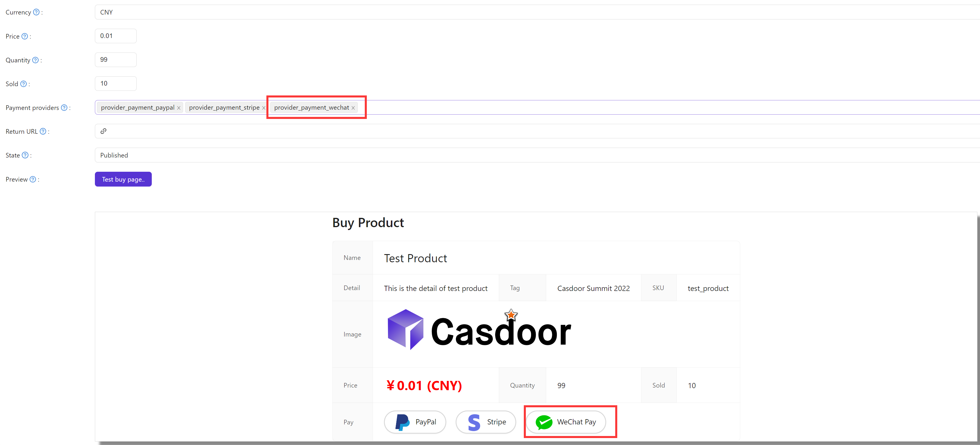Image resolution: width=980 pixels, height=445 pixels.
Task: Click the Quantity input field
Action: point(115,59)
